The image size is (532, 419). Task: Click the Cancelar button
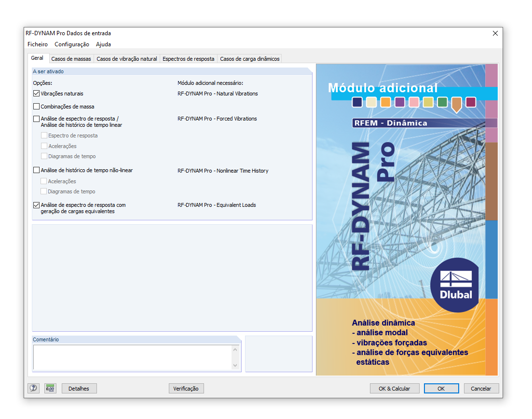[481, 389]
